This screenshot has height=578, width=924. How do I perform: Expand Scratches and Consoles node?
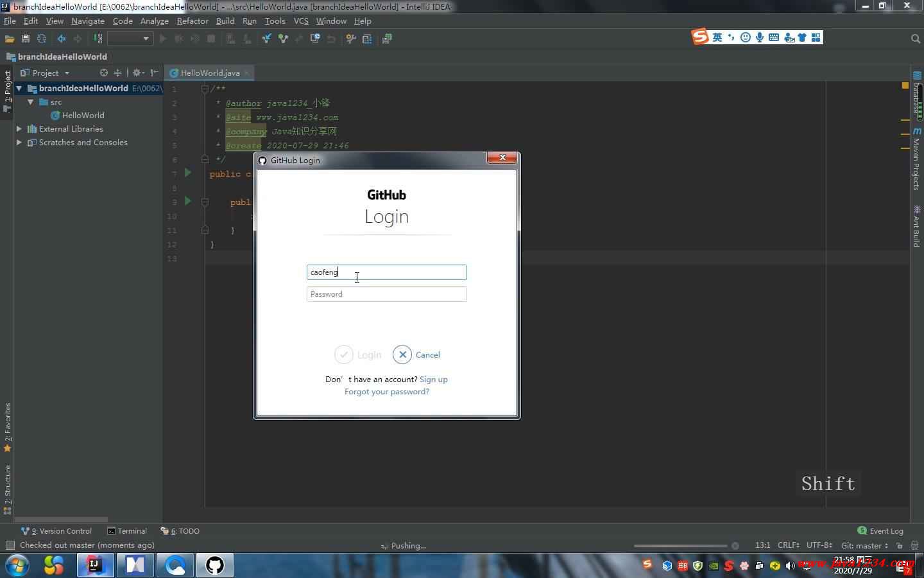click(x=19, y=143)
